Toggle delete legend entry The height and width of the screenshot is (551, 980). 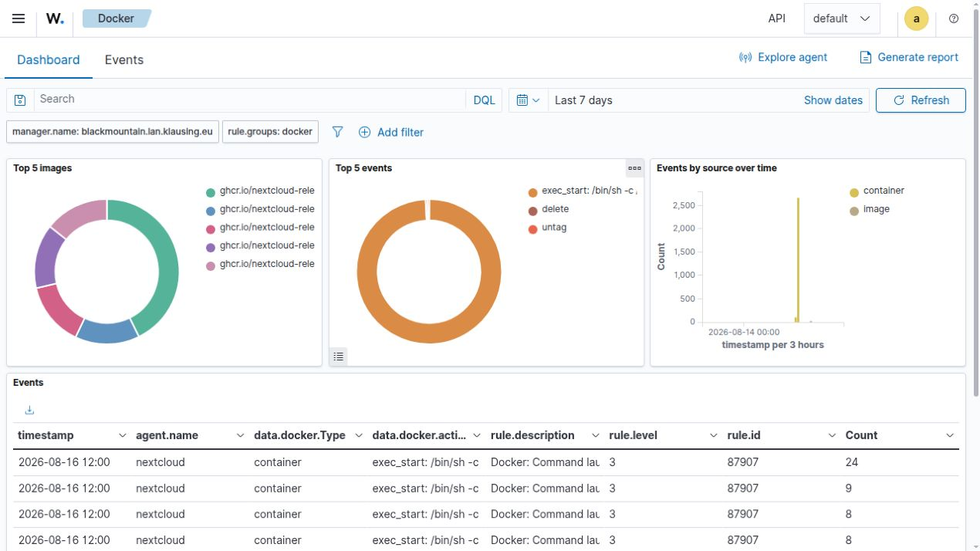(549, 209)
